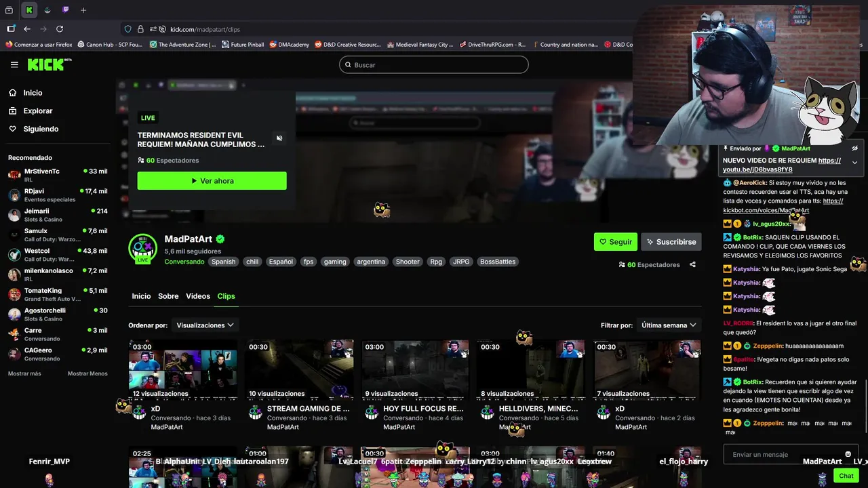The image size is (868, 488).
Task: Open the DMAcademy bookmark
Action: 290,45
